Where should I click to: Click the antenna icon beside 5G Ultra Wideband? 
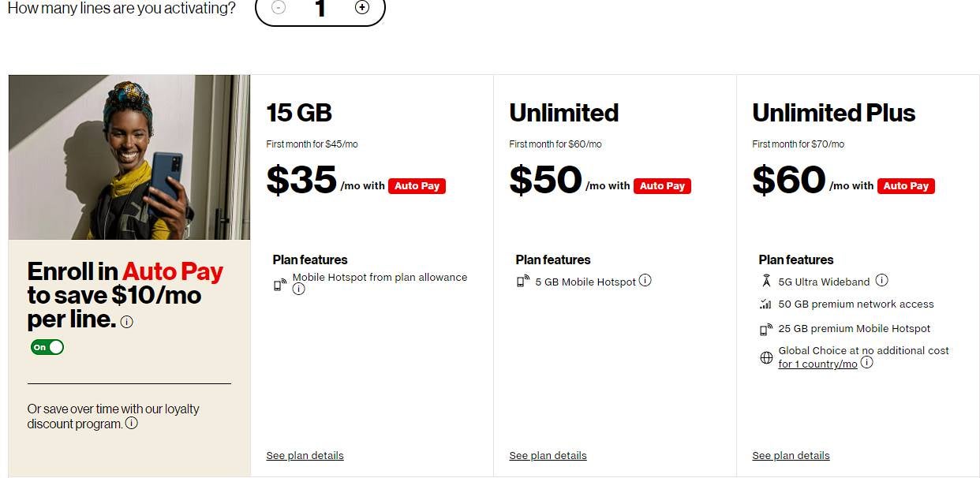(765, 280)
